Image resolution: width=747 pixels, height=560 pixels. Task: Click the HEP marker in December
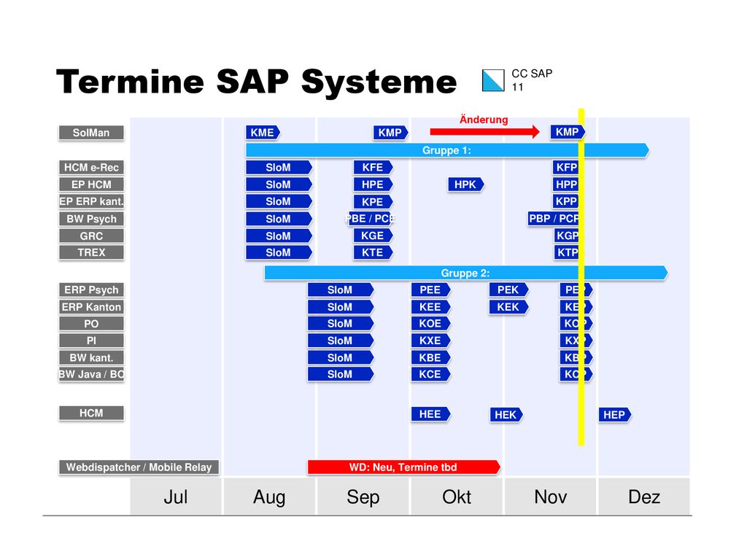click(x=614, y=415)
